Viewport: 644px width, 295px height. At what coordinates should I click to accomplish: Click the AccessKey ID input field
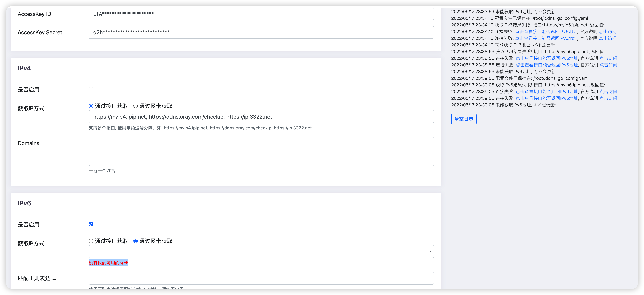click(x=261, y=14)
